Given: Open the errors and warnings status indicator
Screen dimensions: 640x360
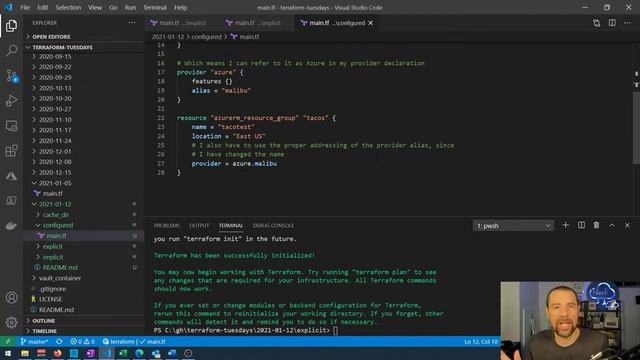Looking at the screenshot, I should 82,341.
